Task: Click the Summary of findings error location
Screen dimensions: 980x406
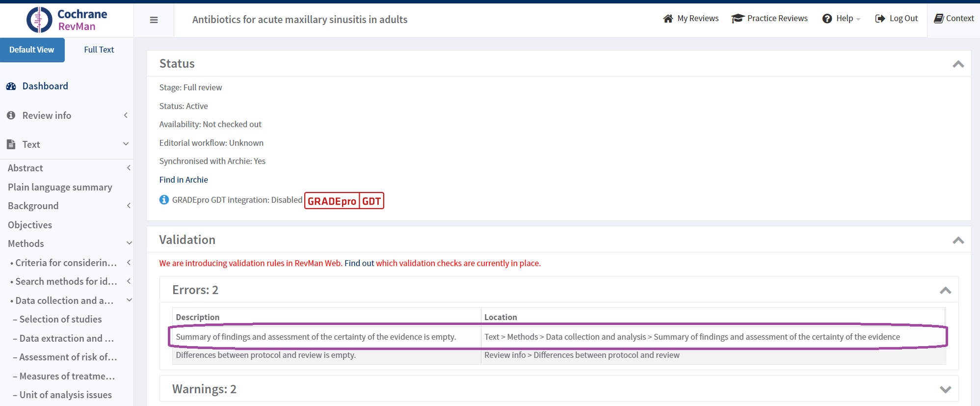Action: (692, 337)
